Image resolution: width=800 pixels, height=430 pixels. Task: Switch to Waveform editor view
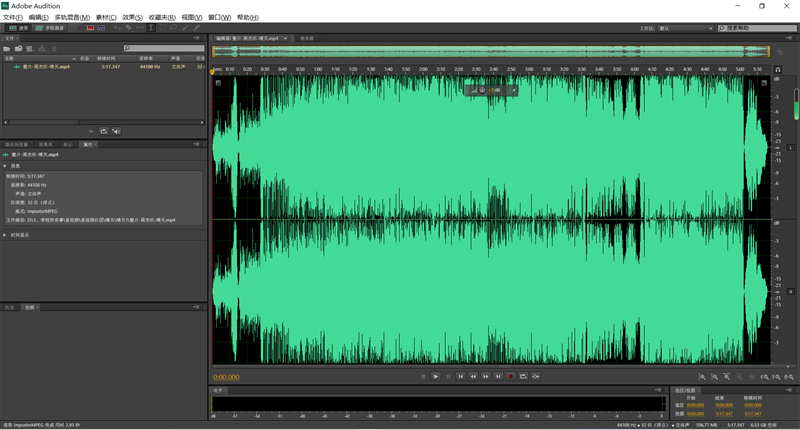[18, 28]
